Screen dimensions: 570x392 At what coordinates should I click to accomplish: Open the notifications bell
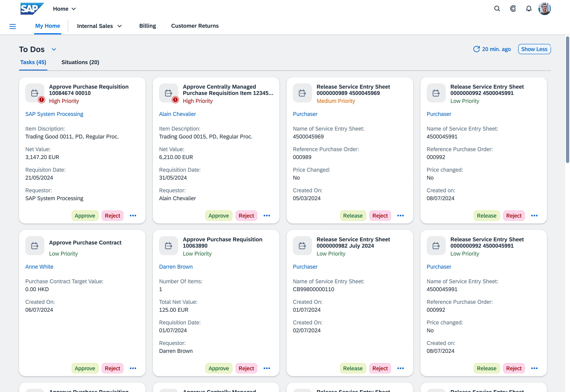click(x=529, y=9)
